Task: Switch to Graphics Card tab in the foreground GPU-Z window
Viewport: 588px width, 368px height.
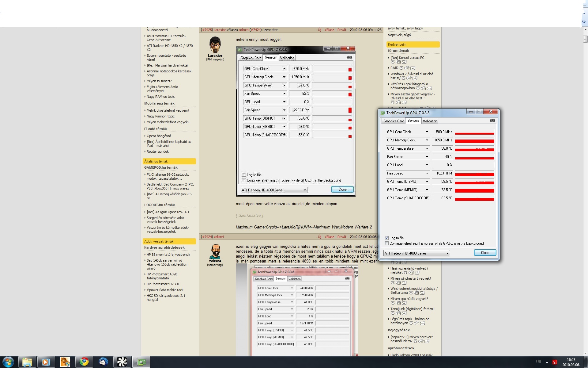Action: pos(394,121)
